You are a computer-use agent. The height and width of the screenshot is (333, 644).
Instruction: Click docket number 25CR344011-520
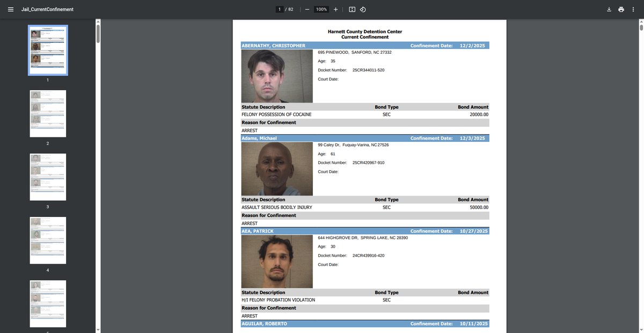pyautogui.click(x=368, y=70)
